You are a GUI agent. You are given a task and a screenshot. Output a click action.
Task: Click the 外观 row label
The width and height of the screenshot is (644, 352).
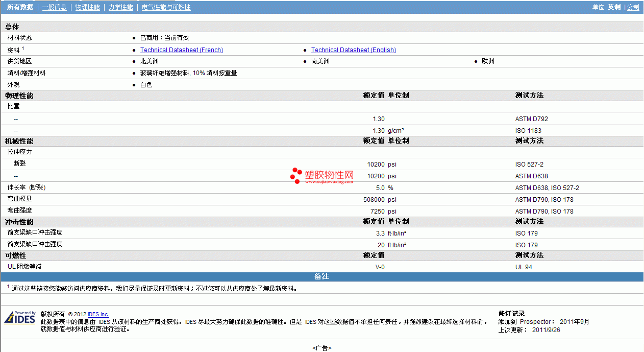(14, 85)
